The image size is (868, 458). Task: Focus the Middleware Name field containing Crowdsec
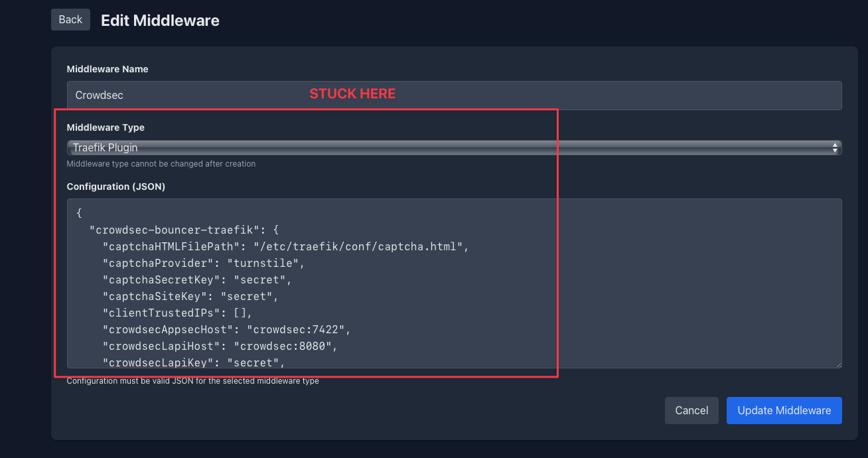coord(454,95)
